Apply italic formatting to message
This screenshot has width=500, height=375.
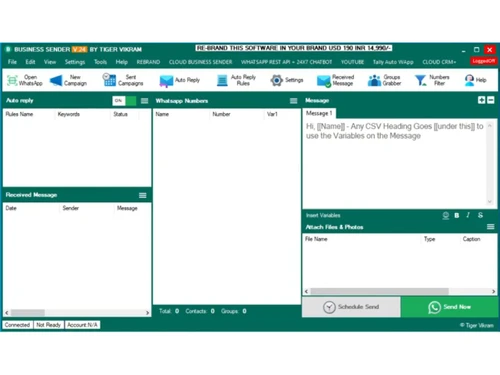pos(468,215)
